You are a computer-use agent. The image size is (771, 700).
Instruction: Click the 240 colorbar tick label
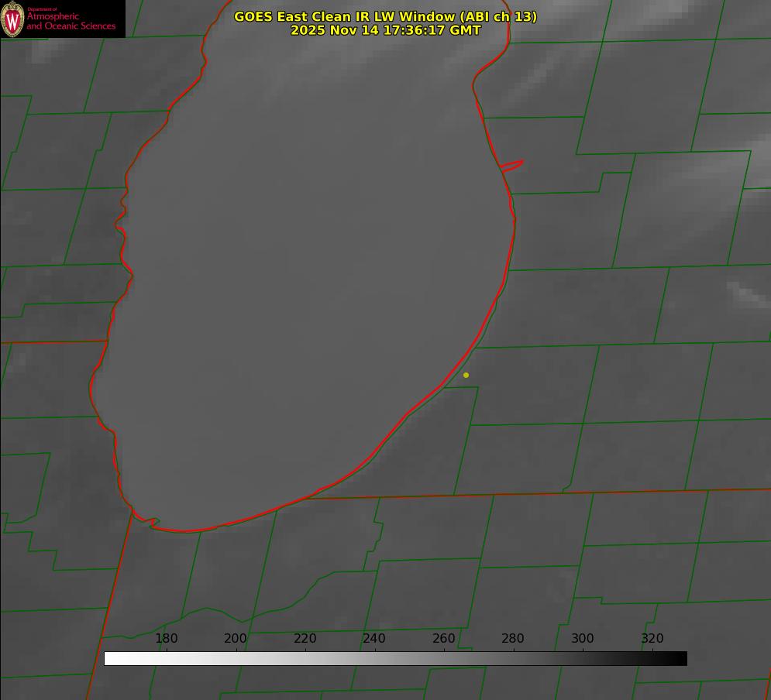click(x=374, y=639)
